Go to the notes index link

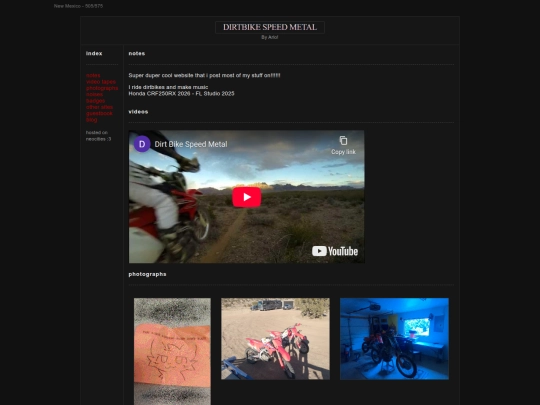click(93, 75)
